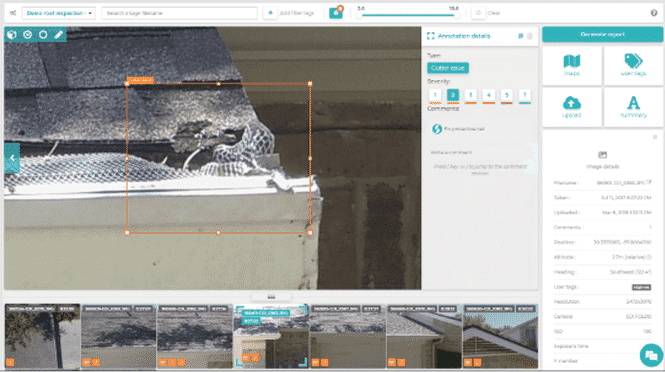This screenshot has height=372, width=665.
Task: Set severity to unknown question mark
Action: [x=525, y=95]
